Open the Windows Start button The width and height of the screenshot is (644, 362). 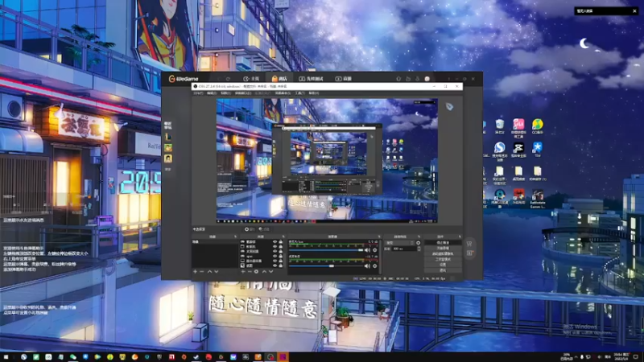pos(6,356)
